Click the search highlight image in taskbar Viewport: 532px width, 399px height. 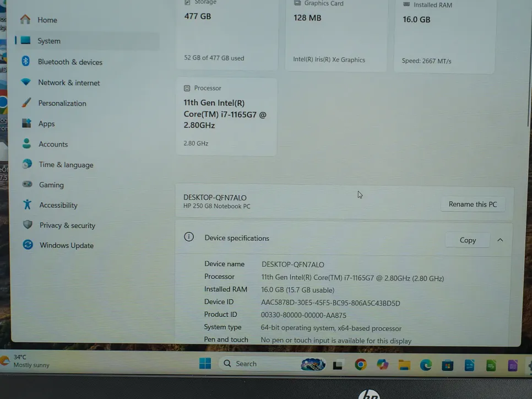click(x=313, y=364)
